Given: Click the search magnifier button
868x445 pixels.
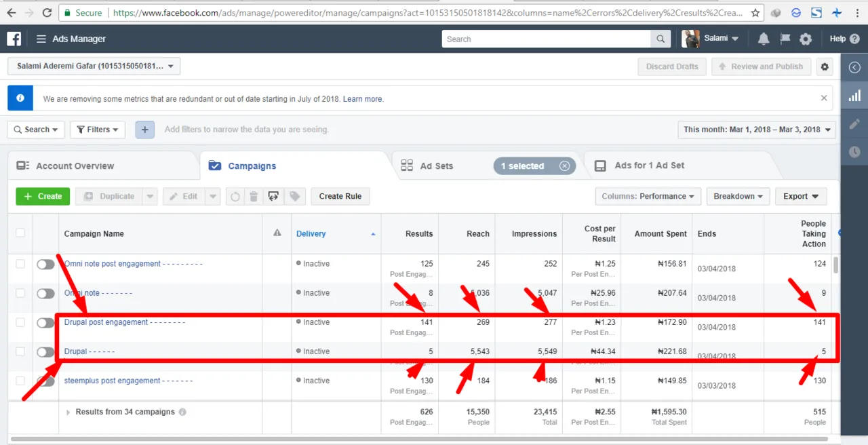Looking at the screenshot, I should (x=660, y=39).
